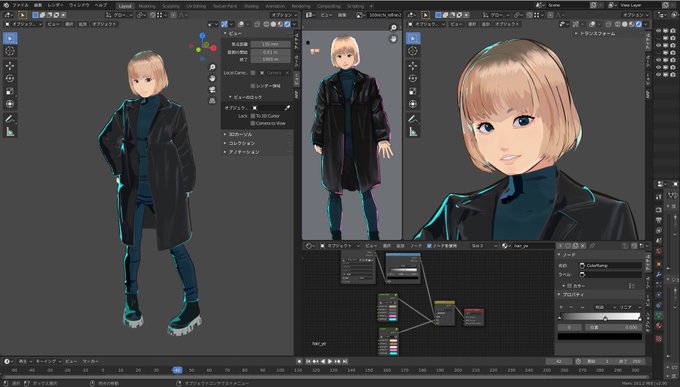Viewport: 680px width, 387px height.
Task: Open オプション dropdown in left viewport header
Action: [x=284, y=15]
